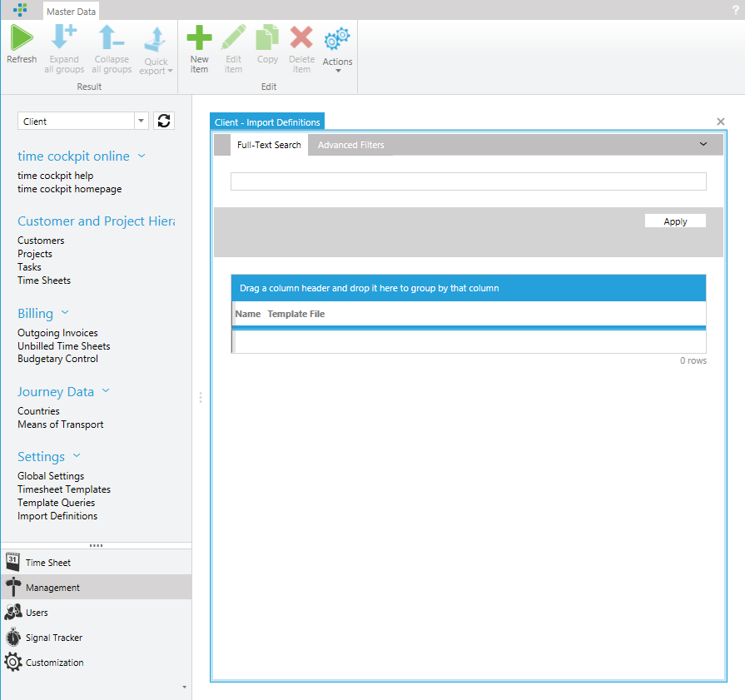745x700 pixels.
Task: Click the full-text search input field
Action: [x=468, y=181]
